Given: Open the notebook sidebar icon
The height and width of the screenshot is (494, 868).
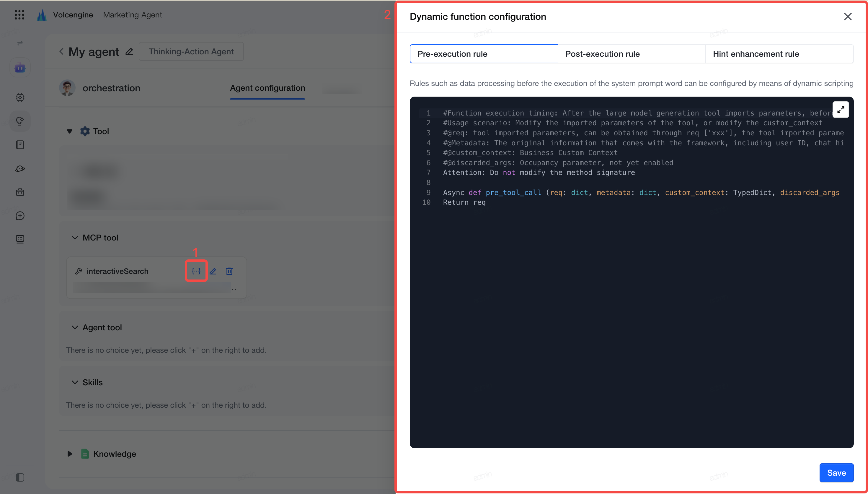Looking at the screenshot, I should point(20,145).
